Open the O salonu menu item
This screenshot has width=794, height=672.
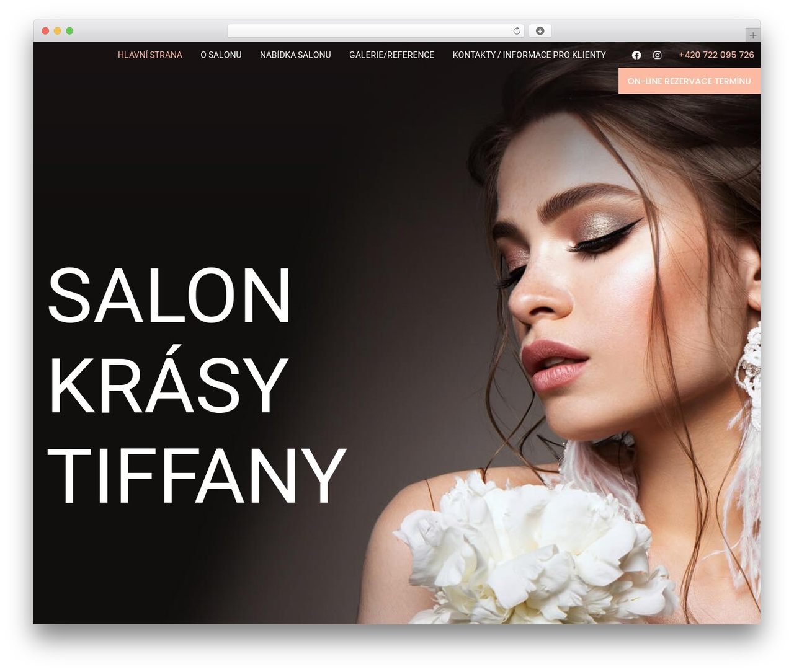[x=221, y=55]
